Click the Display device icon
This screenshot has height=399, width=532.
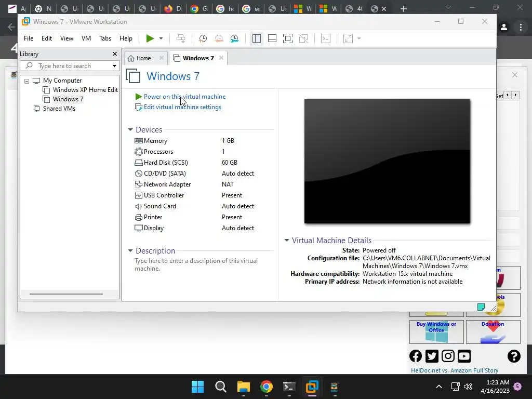coord(138,228)
